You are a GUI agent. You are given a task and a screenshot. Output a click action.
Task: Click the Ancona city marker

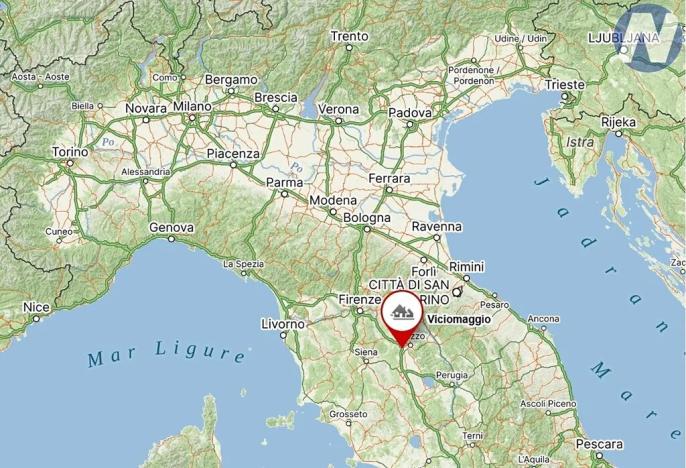[543, 327]
